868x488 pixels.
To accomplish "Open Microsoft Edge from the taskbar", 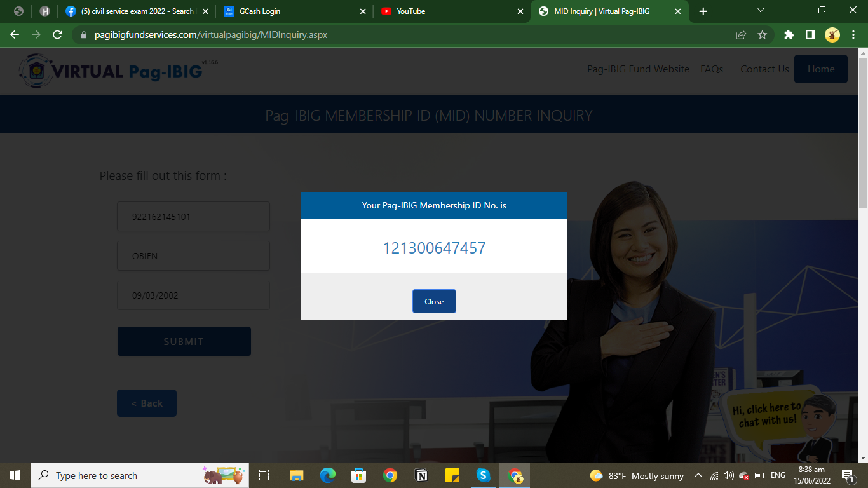I will pos(328,475).
